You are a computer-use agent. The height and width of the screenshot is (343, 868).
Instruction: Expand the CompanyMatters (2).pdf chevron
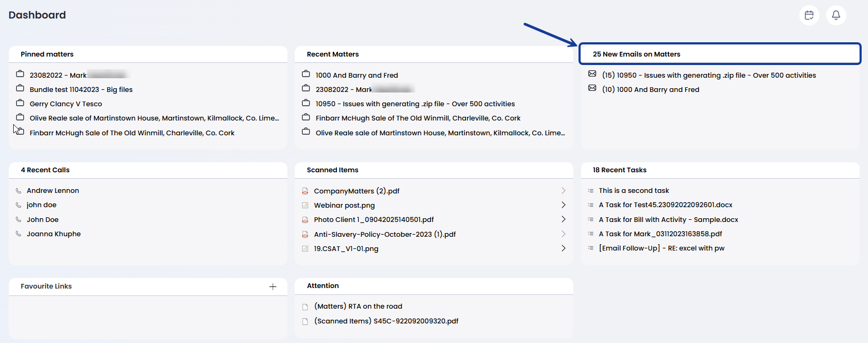(x=563, y=191)
